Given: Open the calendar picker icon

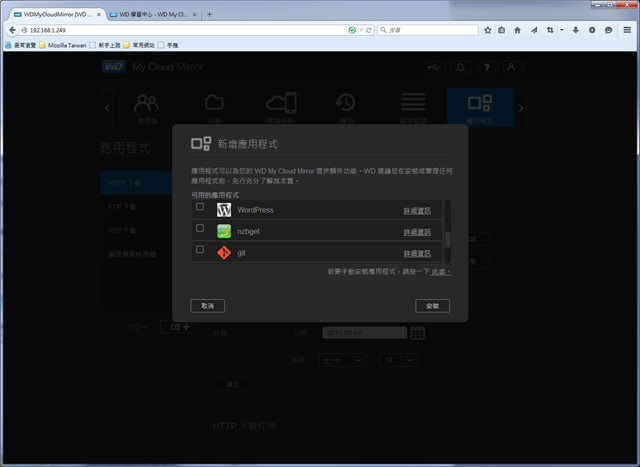Looking at the screenshot, I should click(418, 333).
